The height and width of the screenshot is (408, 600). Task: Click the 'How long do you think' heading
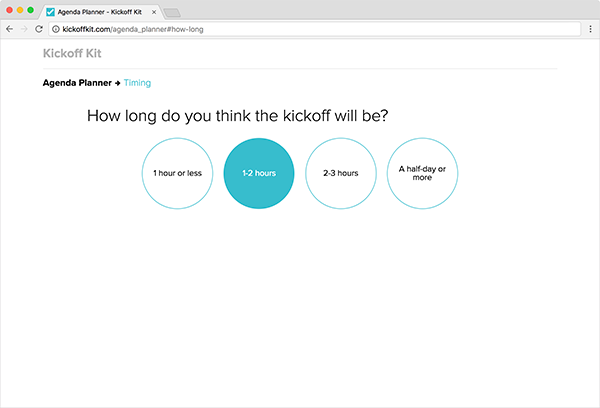point(238,116)
